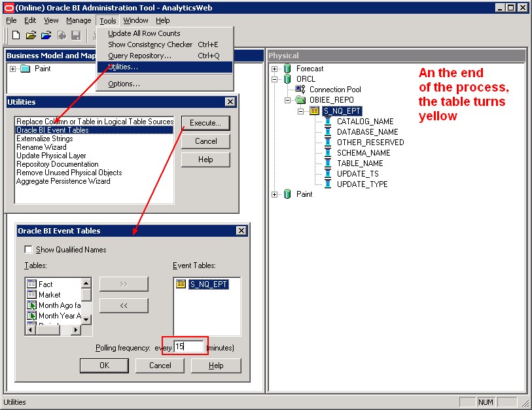
Task: Click the SCHEMA_NAME column icon
Action: (328, 153)
